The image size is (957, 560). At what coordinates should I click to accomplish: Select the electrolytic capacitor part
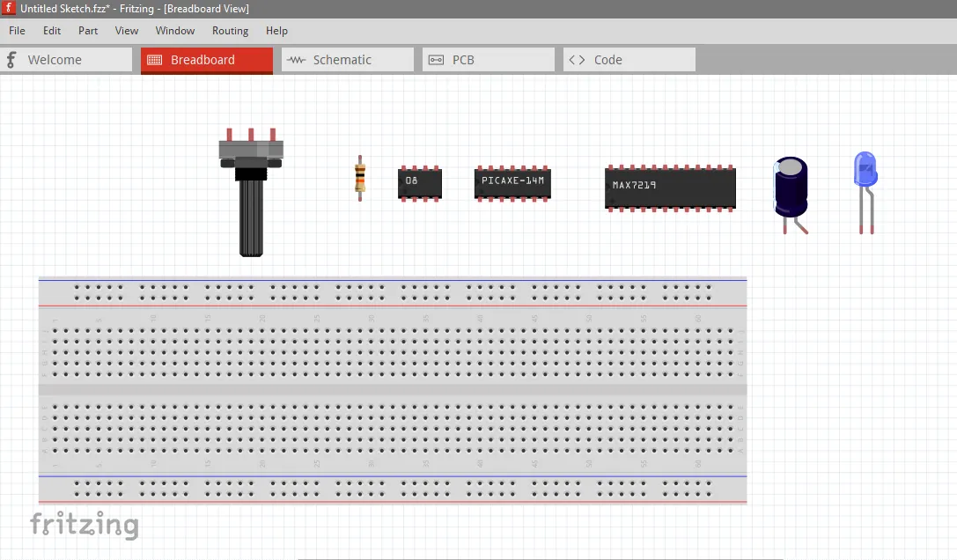[x=791, y=195]
